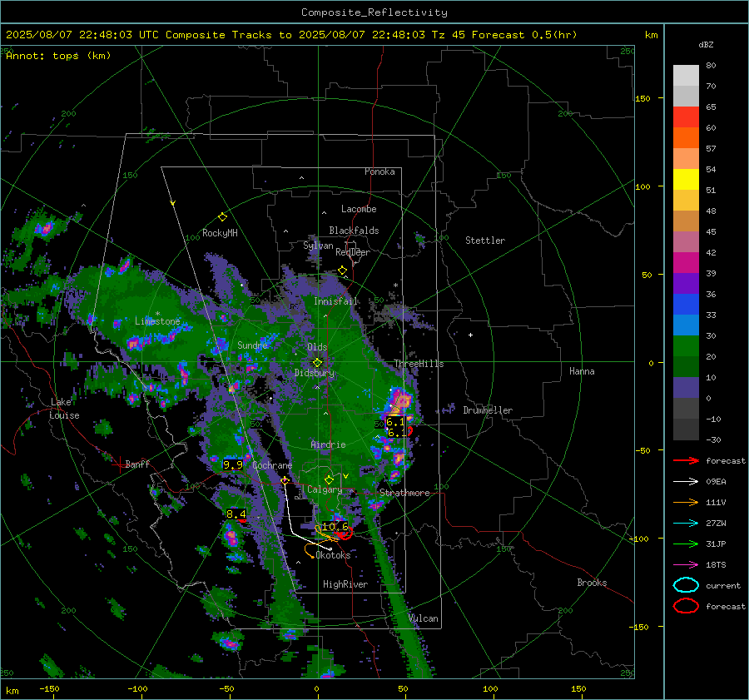Click the magenta 18TS track arrow legend

point(686,565)
